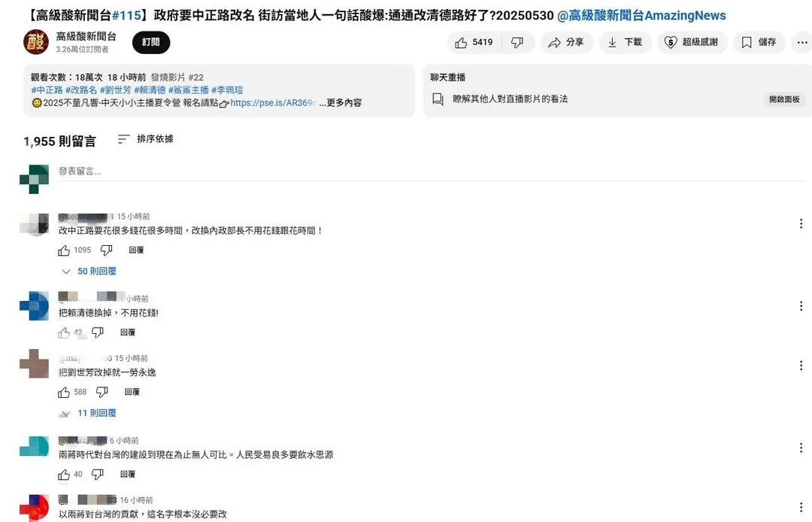Open the #115 hashtag in title
Image resolution: width=812 pixels, height=522 pixels.
click(x=126, y=16)
